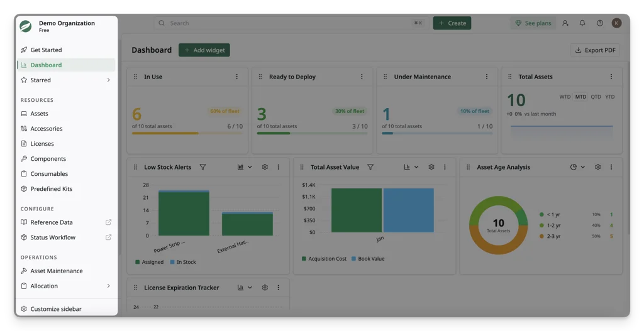Select the YTD period option

coord(610,97)
